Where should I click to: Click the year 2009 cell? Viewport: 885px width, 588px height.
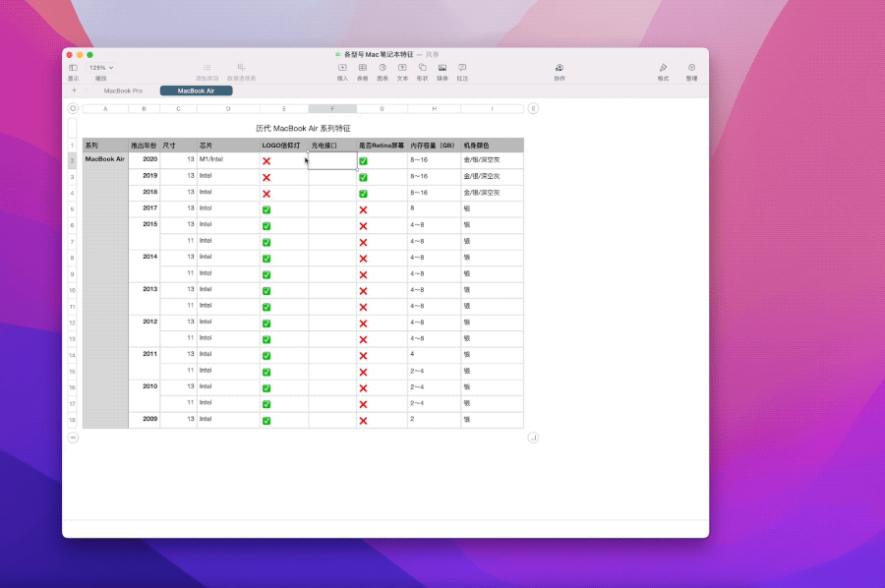point(145,420)
